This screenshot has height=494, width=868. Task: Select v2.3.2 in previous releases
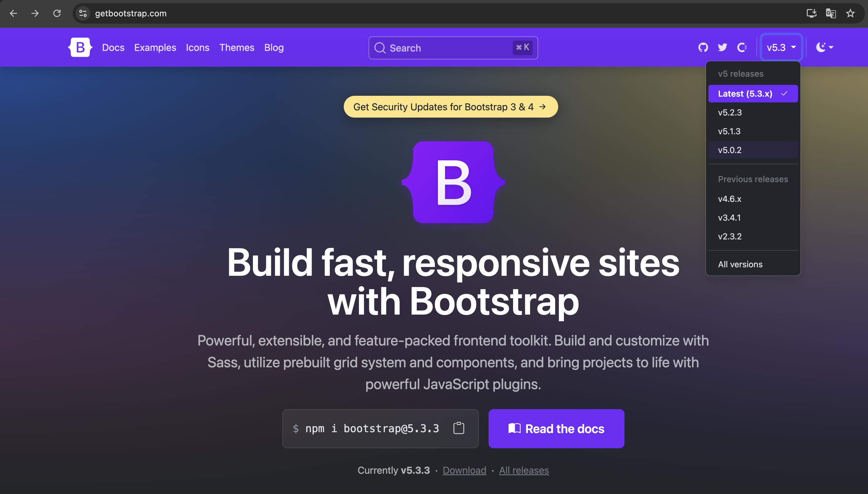(x=753, y=236)
